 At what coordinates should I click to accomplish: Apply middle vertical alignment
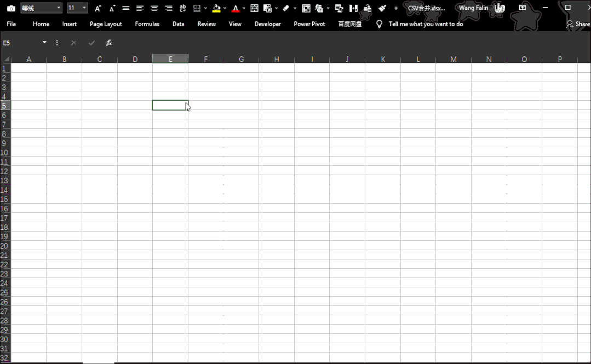[126, 8]
